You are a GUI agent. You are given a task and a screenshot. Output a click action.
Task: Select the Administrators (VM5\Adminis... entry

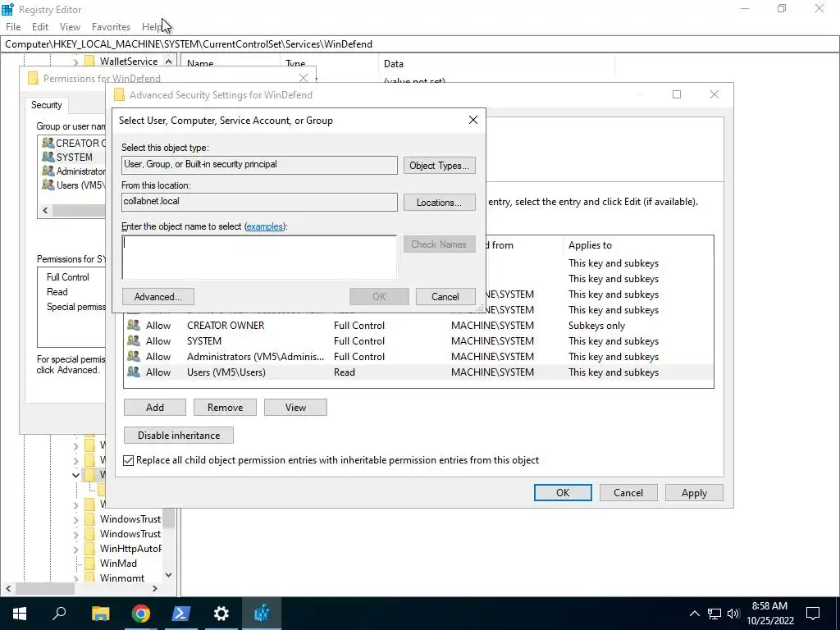tap(418, 357)
